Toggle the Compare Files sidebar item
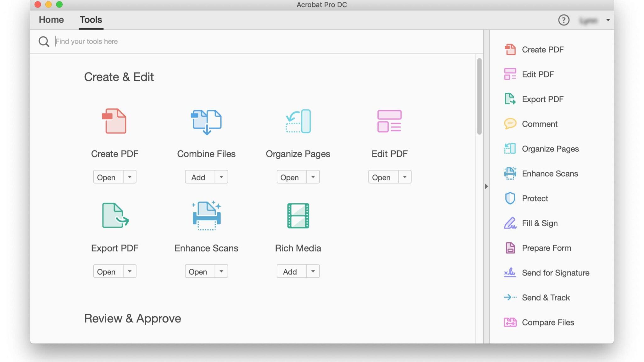Image resolution: width=644 pixels, height=362 pixels. tap(547, 322)
